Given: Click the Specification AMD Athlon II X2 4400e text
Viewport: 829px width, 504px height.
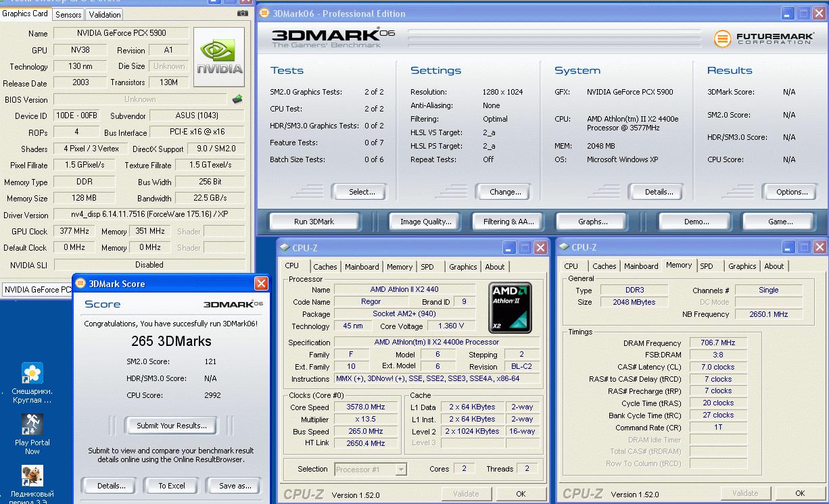Looking at the screenshot, I should 437,342.
